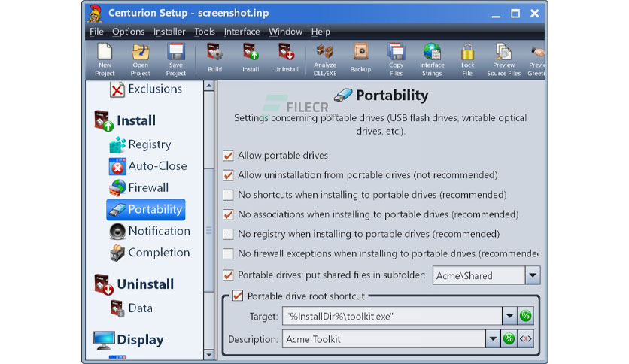Screen dimensions: 629x364
Task: Open the Window menu
Action: coord(286,32)
